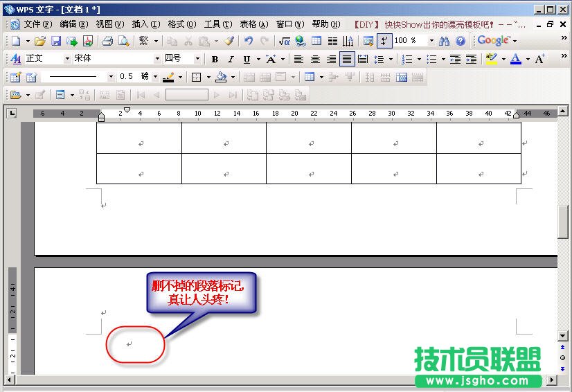Click traditional Chinese conversion 繁 icon
The width and height of the screenshot is (572, 392).
pos(143,41)
